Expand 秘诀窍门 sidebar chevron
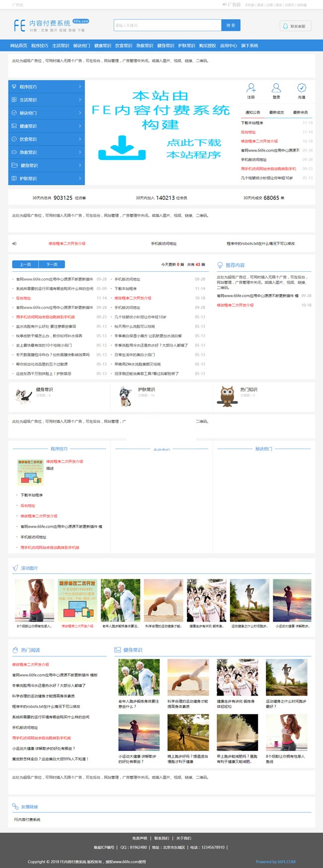Image resolution: width=323 pixels, height=868 pixels. pos(80,113)
